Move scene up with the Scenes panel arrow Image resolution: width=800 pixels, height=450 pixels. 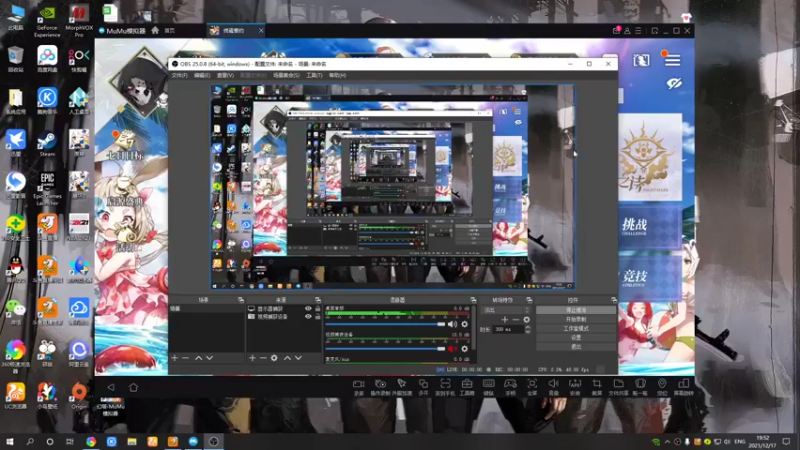pyautogui.click(x=198, y=358)
